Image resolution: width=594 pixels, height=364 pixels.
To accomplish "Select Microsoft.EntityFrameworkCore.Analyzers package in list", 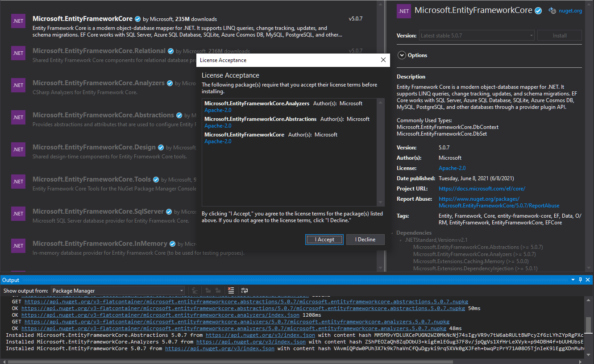I will click(100, 87).
